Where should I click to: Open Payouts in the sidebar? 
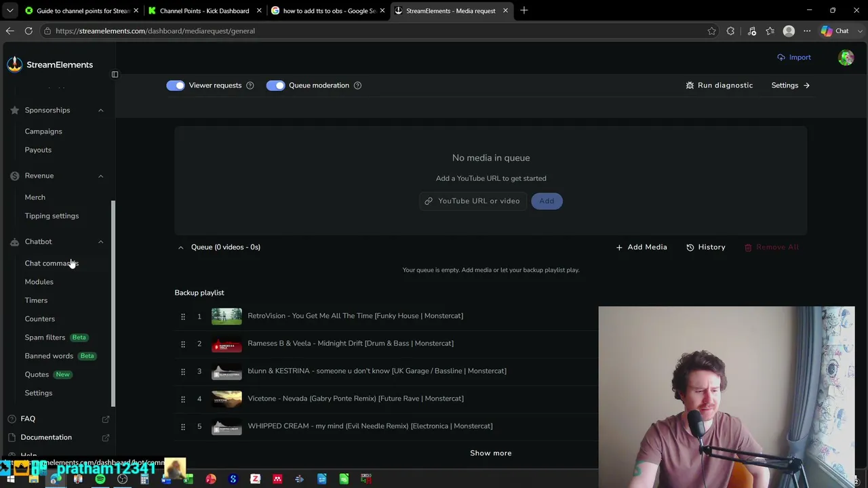coord(38,150)
